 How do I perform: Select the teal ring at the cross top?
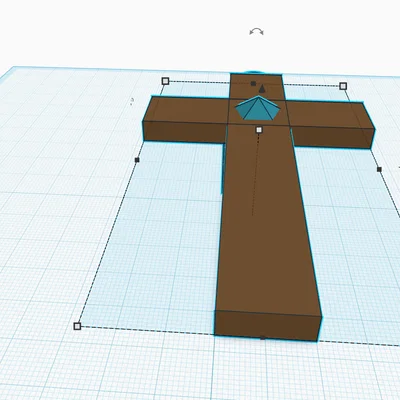[x=254, y=72]
